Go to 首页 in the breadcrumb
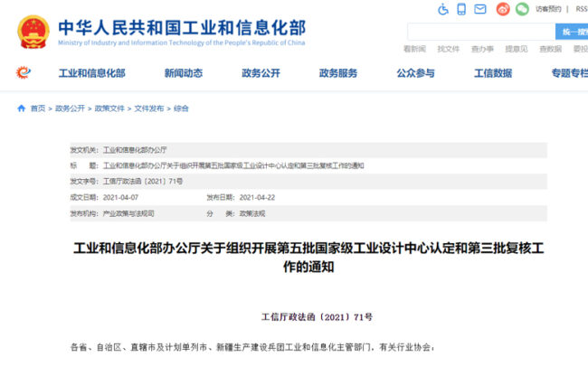The image size is (588, 367). coord(38,108)
